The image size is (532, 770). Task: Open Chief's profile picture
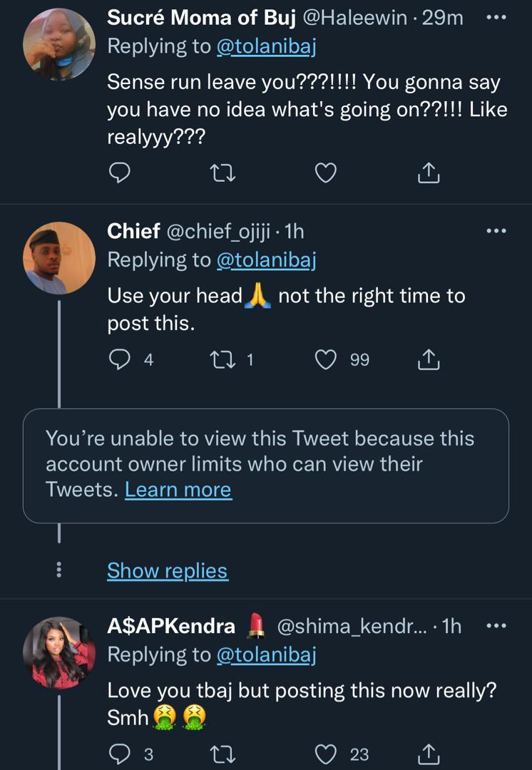[59, 257]
